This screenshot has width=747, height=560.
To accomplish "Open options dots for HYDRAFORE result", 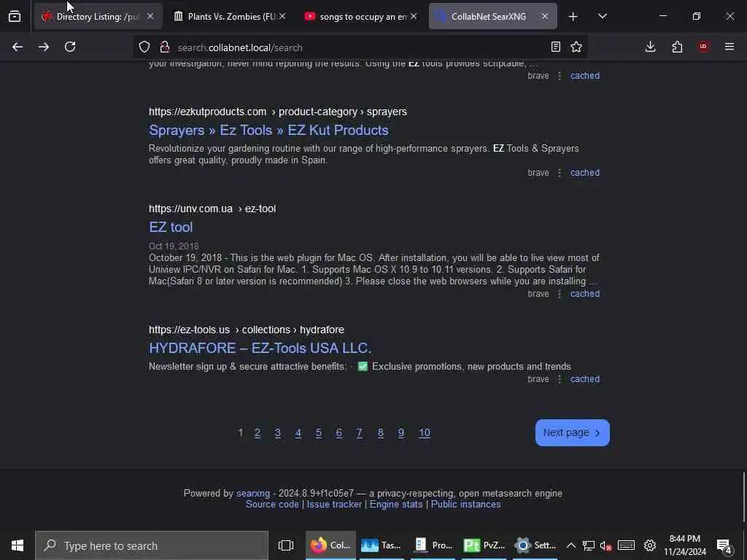I will point(560,378).
